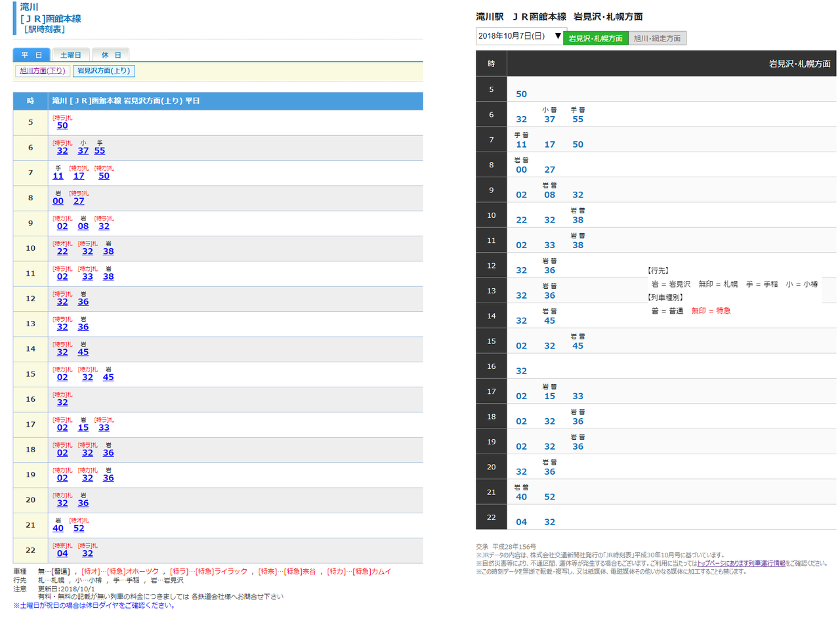840x619 pixels.
Task: Click 50 in hour 5 of left timetable
Action: point(62,125)
